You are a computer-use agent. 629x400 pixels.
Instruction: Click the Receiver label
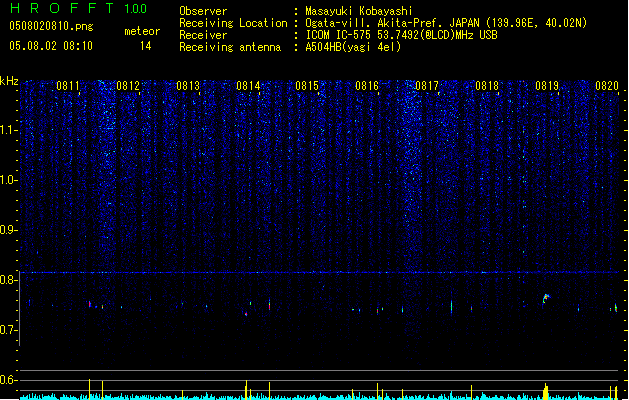(203, 35)
